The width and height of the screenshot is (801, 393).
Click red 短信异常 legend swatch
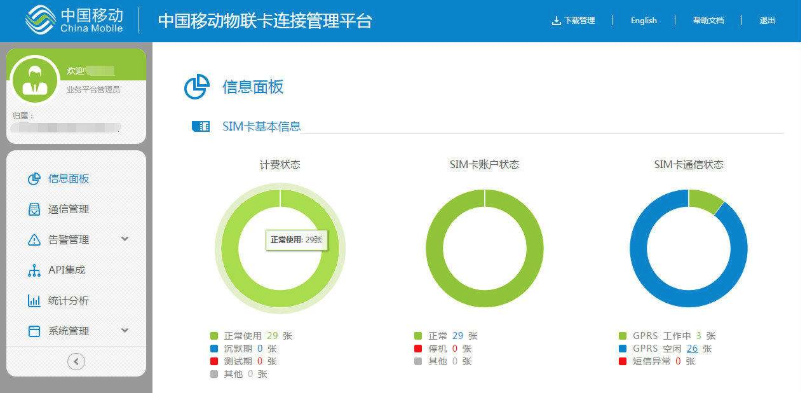(622, 361)
